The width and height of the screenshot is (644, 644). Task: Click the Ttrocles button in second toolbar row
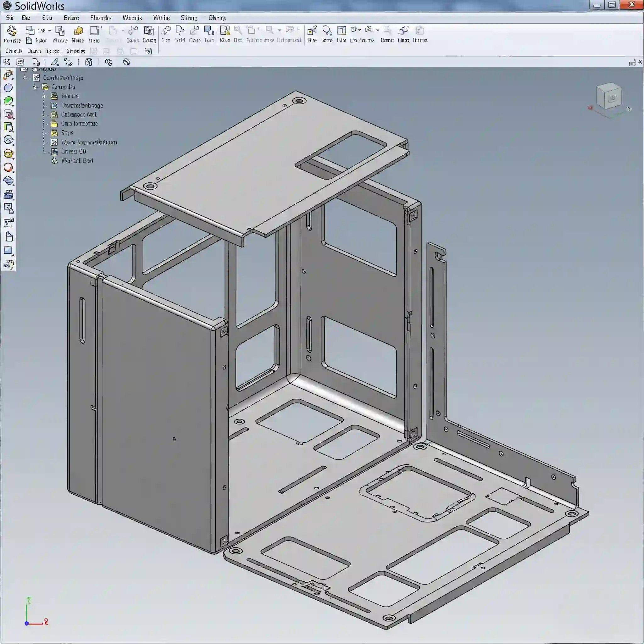coord(76,51)
